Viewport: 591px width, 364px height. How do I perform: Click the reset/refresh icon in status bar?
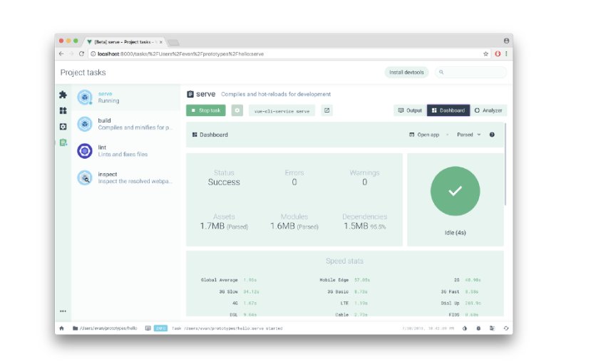coord(506,328)
